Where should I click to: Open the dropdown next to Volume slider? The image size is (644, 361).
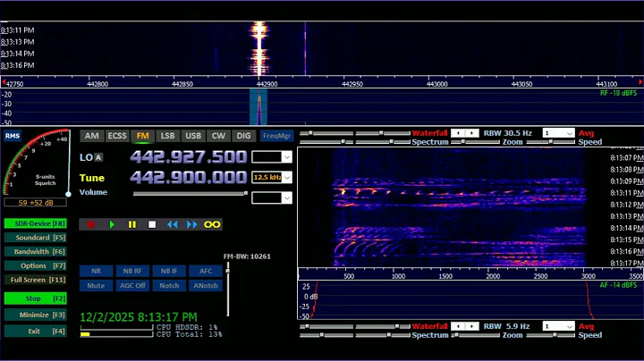tap(287, 198)
